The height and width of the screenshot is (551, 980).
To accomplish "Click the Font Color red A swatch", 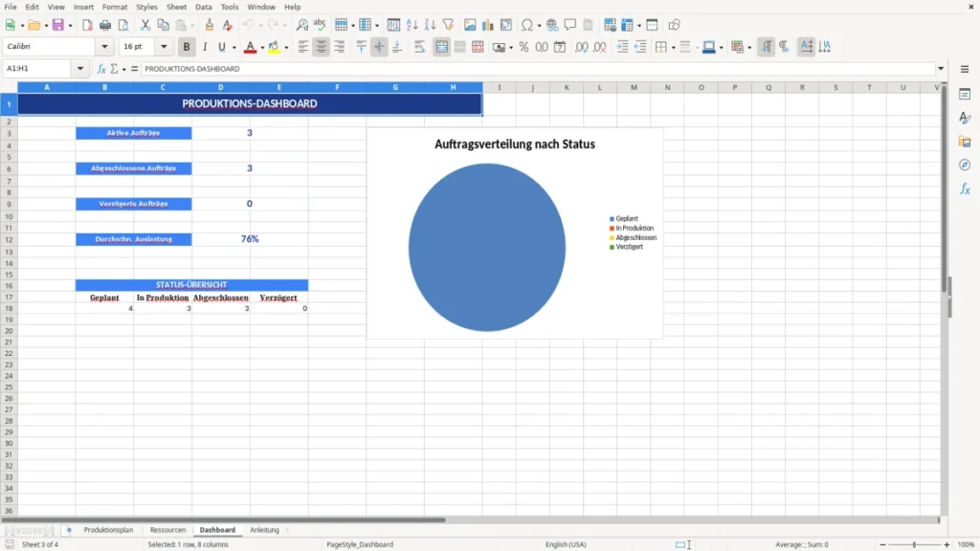I will 250,47.
